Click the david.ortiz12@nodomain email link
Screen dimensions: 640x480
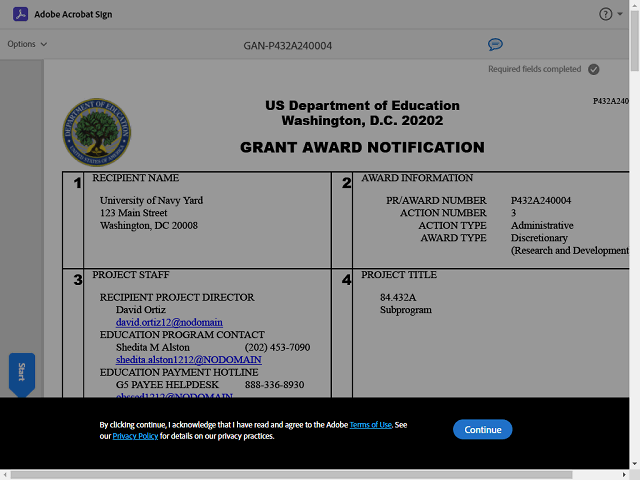pyautogui.click(x=169, y=322)
